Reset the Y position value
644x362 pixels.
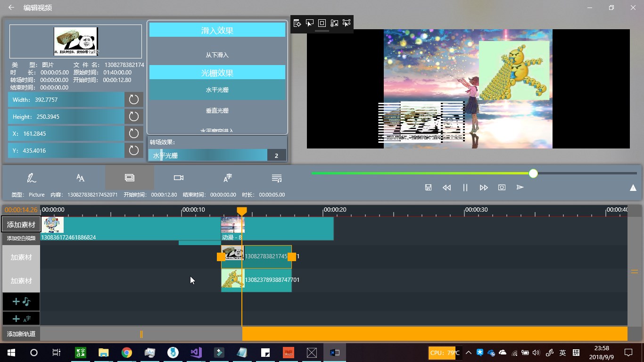[x=134, y=150]
